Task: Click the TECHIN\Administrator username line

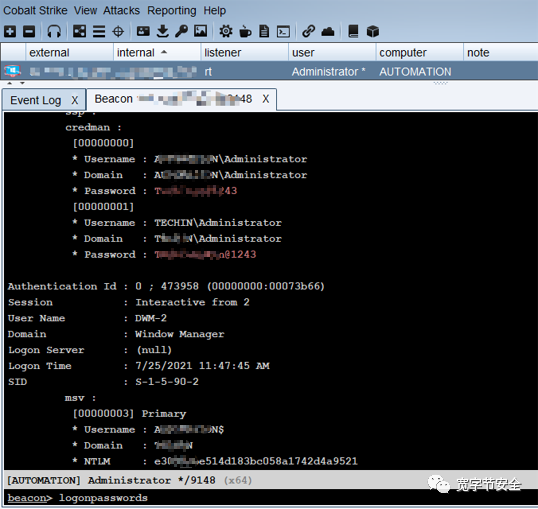Action: click(177, 223)
